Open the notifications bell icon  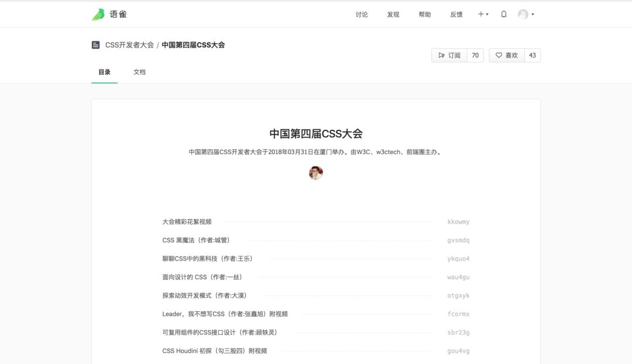tap(503, 14)
